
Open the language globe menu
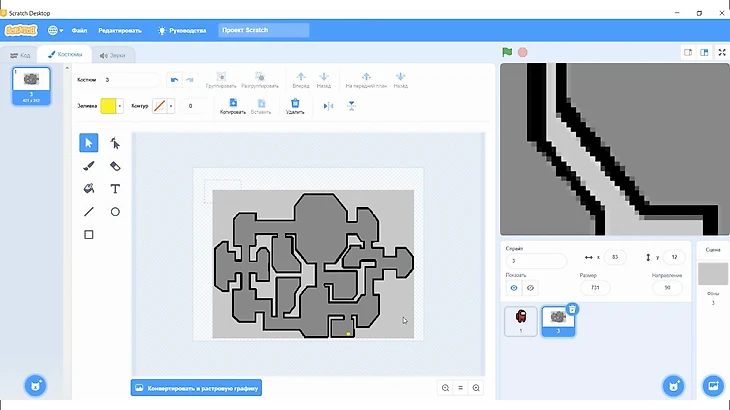[55, 30]
